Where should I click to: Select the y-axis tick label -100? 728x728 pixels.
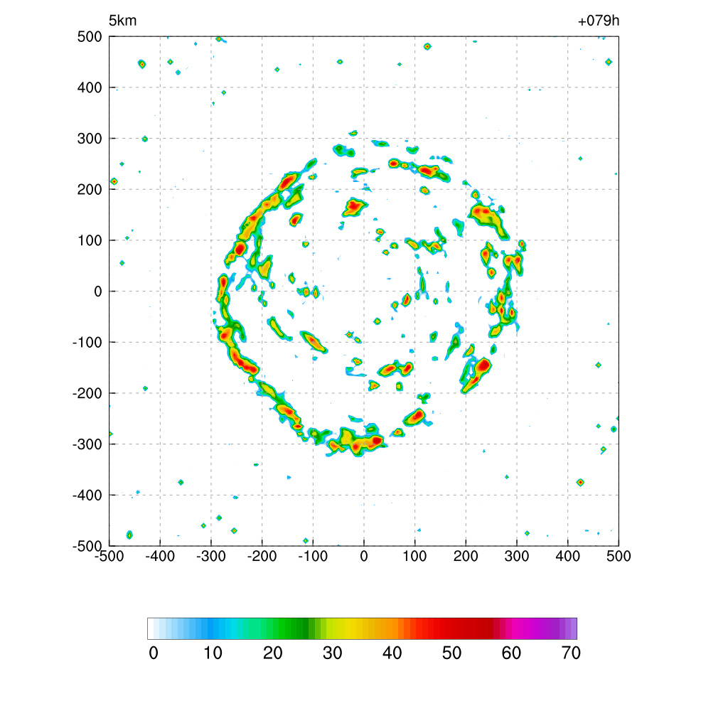[87, 343]
